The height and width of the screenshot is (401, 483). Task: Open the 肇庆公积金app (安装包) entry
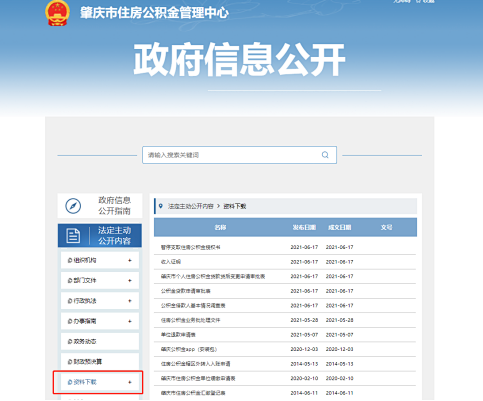pyautogui.click(x=189, y=349)
